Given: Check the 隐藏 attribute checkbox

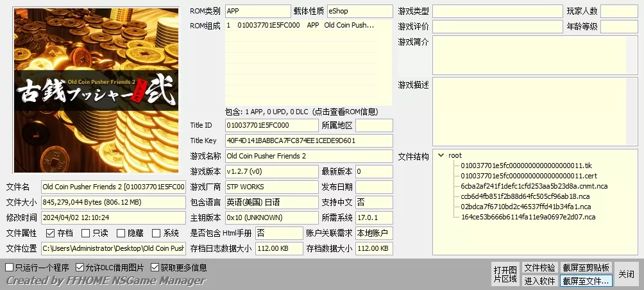Looking at the screenshot, I should point(121,233).
